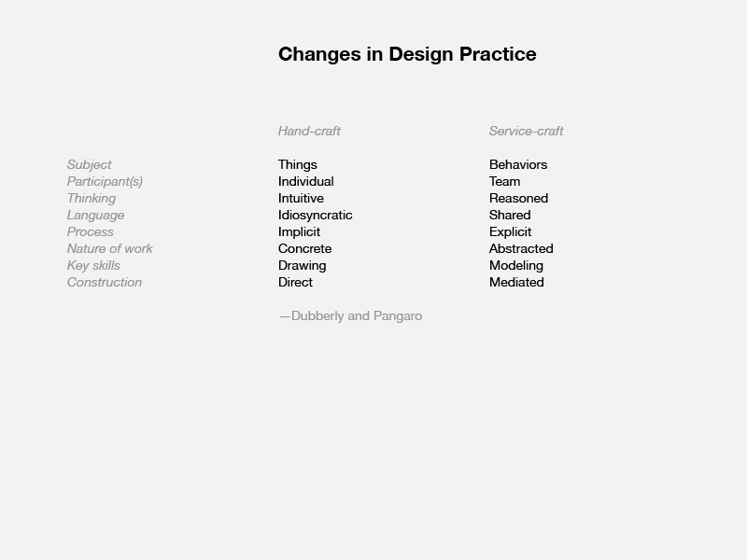This screenshot has width=747, height=560.
Task: Click the Subject row label
Action: (x=89, y=165)
